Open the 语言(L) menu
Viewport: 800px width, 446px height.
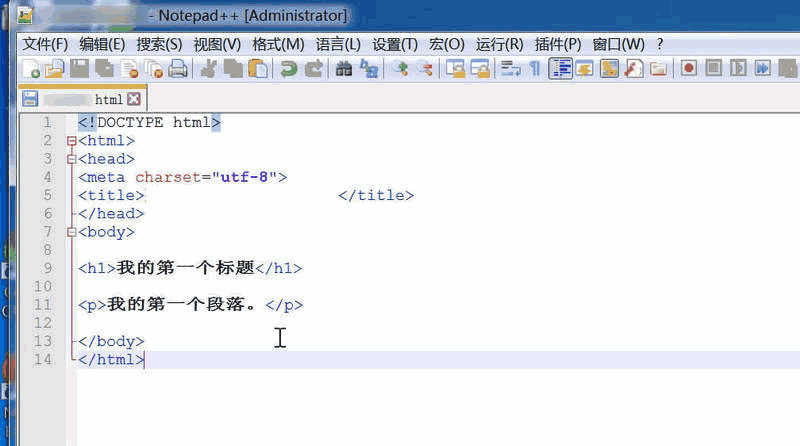tap(338, 44)
